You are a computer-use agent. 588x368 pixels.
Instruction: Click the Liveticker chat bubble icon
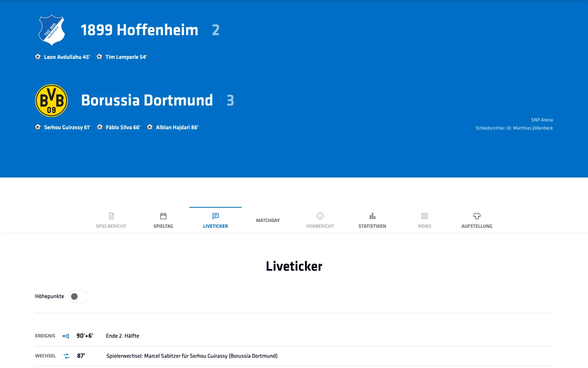(216, 216)
